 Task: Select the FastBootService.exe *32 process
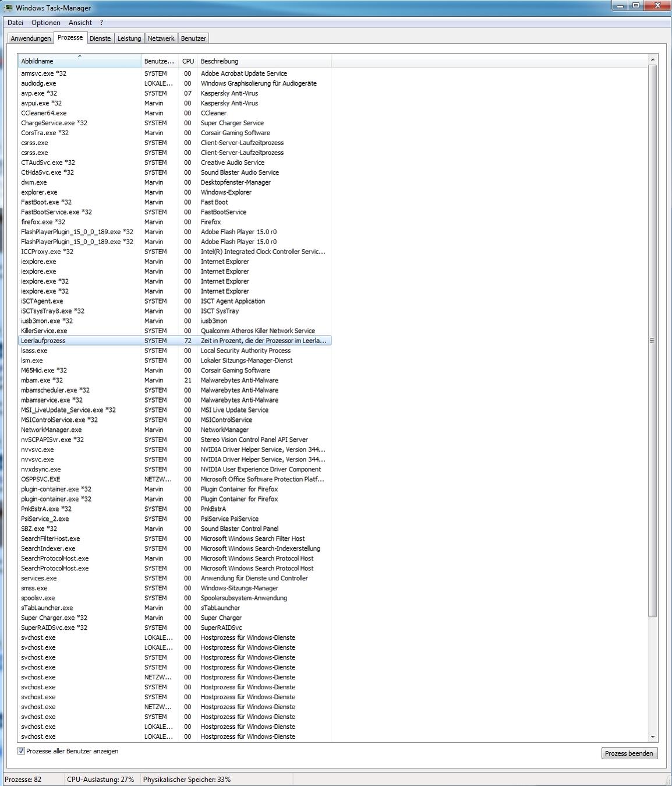point(175,212)
